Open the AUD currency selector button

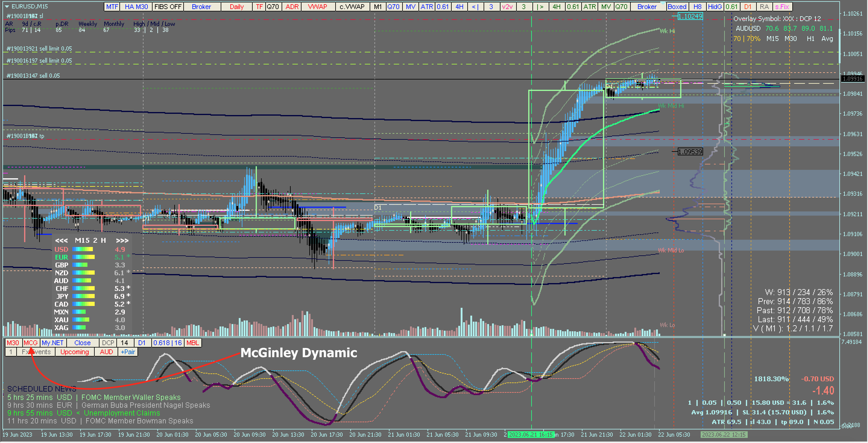(x=106, y=352)
